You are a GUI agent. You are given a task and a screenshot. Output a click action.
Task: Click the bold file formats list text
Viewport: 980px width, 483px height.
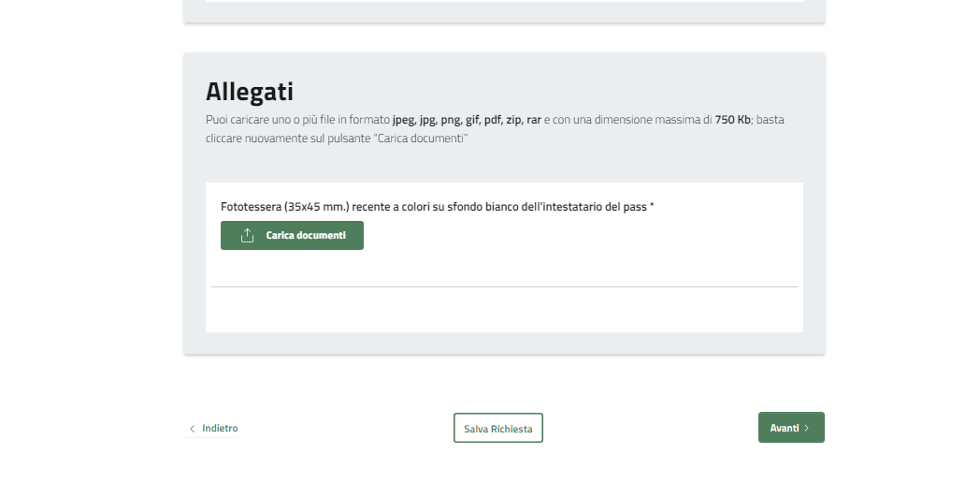[467, 120]
